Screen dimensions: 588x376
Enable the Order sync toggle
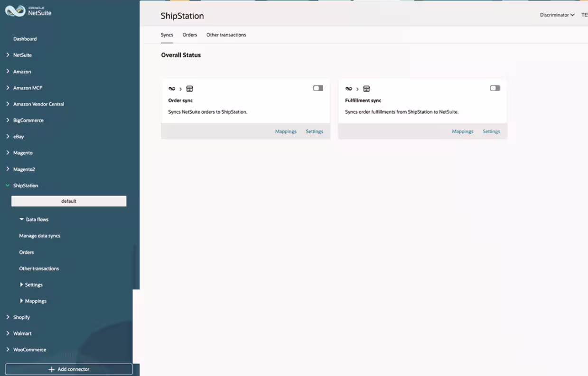click(x=318, y=88)
